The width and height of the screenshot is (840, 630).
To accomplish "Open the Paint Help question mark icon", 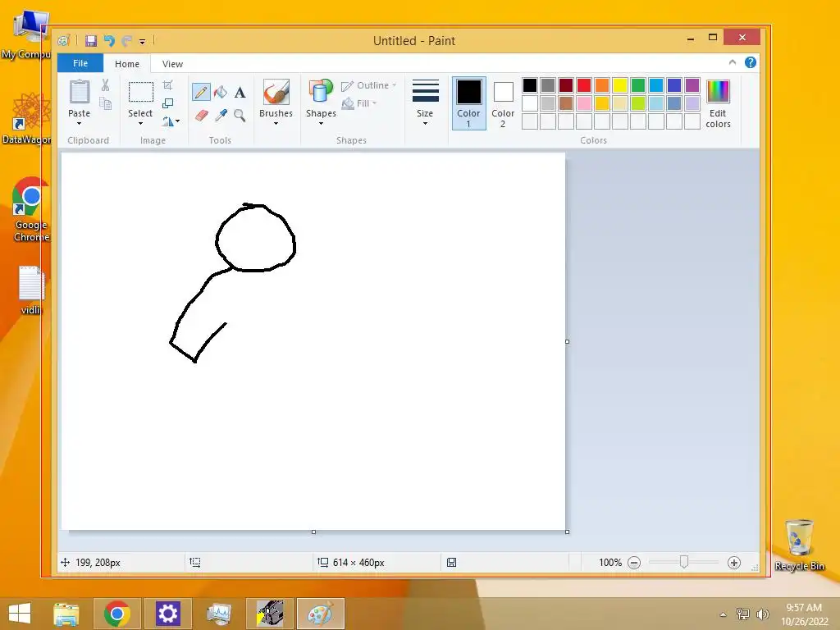I will tap(751, 62).
